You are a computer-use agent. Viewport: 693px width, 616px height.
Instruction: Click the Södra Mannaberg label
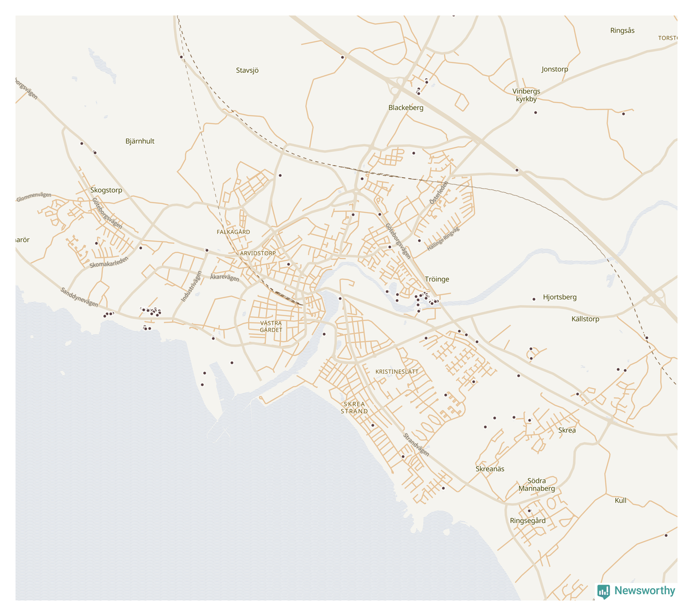coord(537,484)
